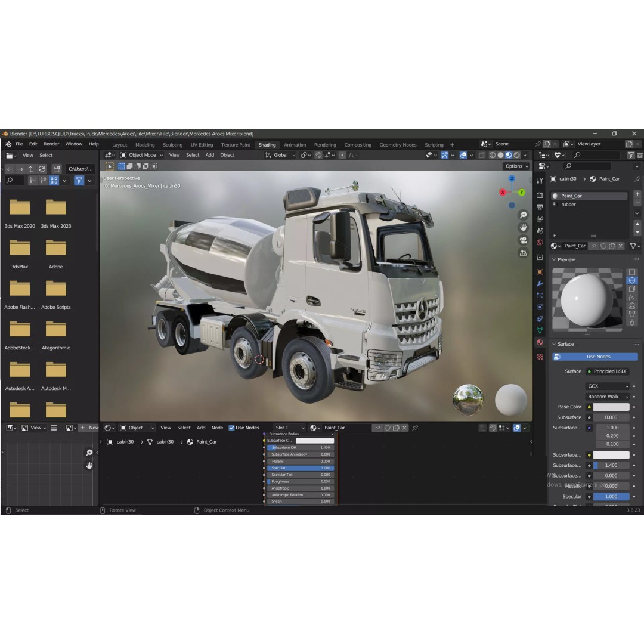The image size is (644, 644).
Task: Duplicate material icon next to Paint_Car 32
Action: 612,246
